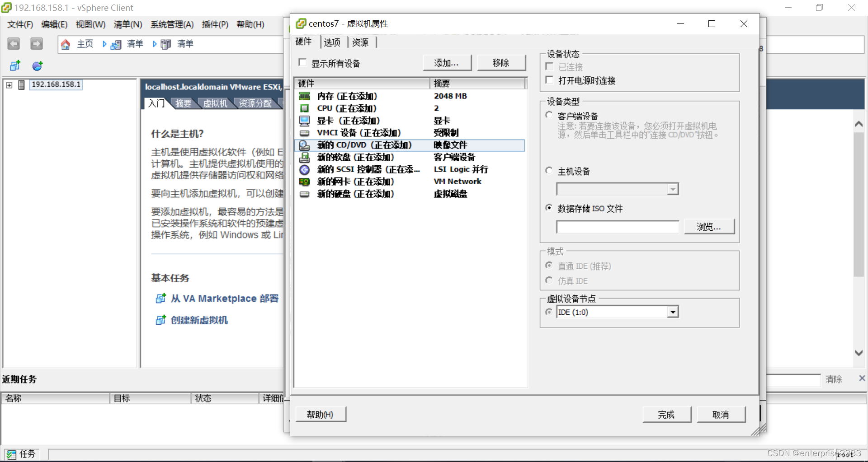Open the 帮助(H) menu

(250, 24)
